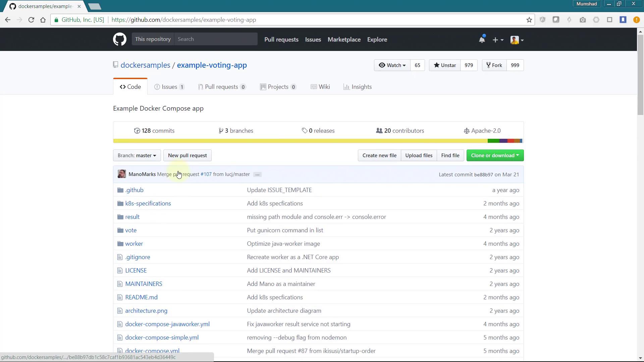The image size is (644, 362).
Task: Switch to the Issues tab
Action: 169,87
